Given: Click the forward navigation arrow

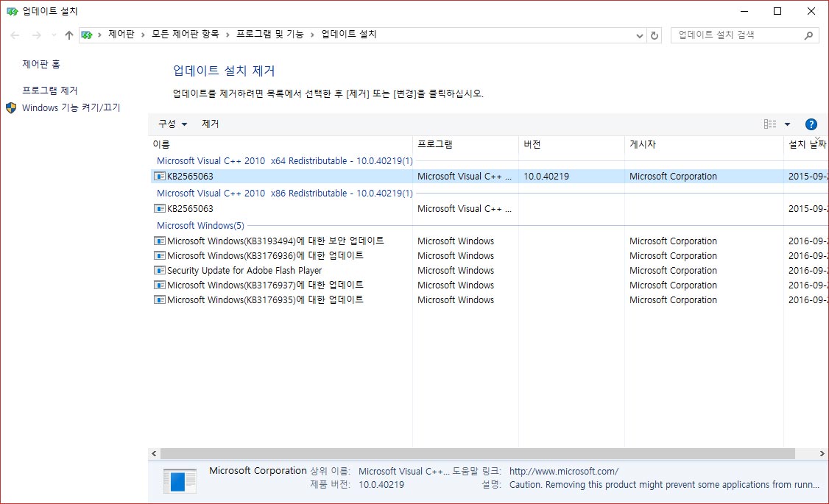Looking at the screenshot, I should click(36, 35).
